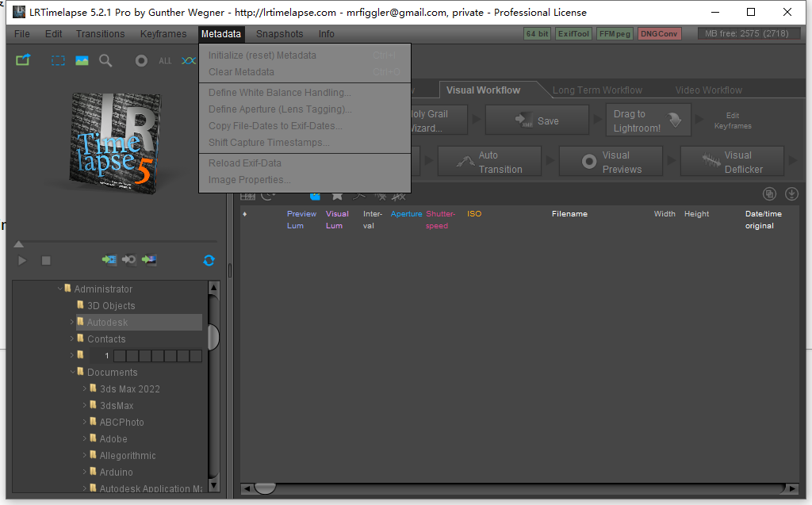Click the gray circle preview icon
Image resolution: width=812 pixels, height=505 pixels.
coord(141,61)
